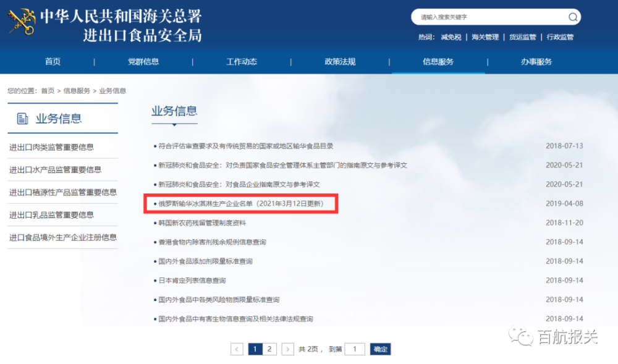Open article 符合评估审查要求及有传统贸易的国家或地区输华食品目录
This screenshot has width=618, height=364.
(x=245, y=146)
